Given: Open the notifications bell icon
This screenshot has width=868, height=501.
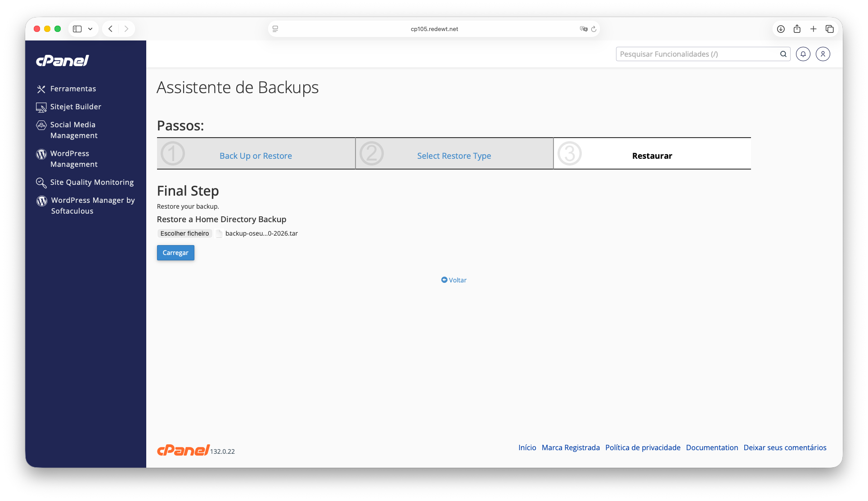Looking at the screenshot, I should tap(803, 54).
